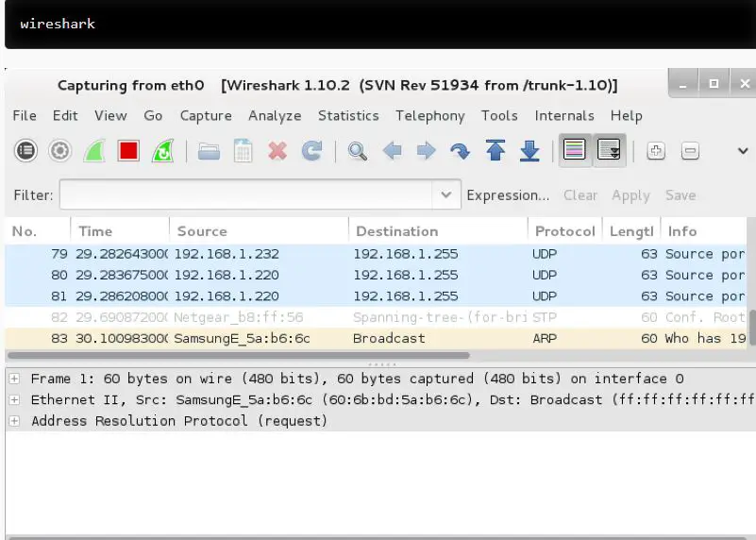The width and height of the screenshot is (756, 540).
Task: Jump to the last packet
Action: [529, 150]
